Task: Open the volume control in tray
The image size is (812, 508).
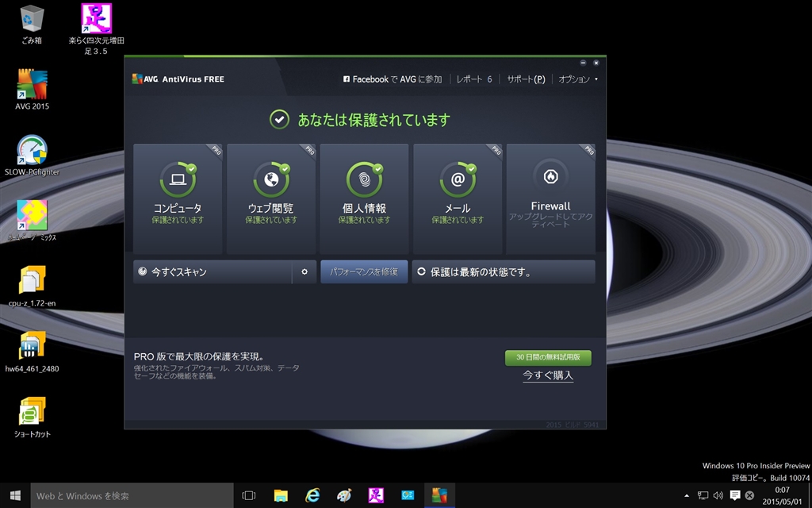Action: coord(718,495)
